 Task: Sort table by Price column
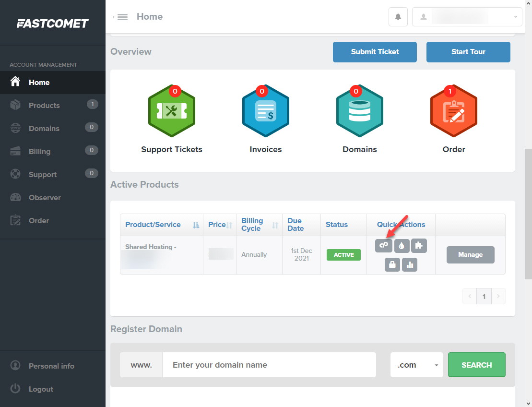pos(220,225)
